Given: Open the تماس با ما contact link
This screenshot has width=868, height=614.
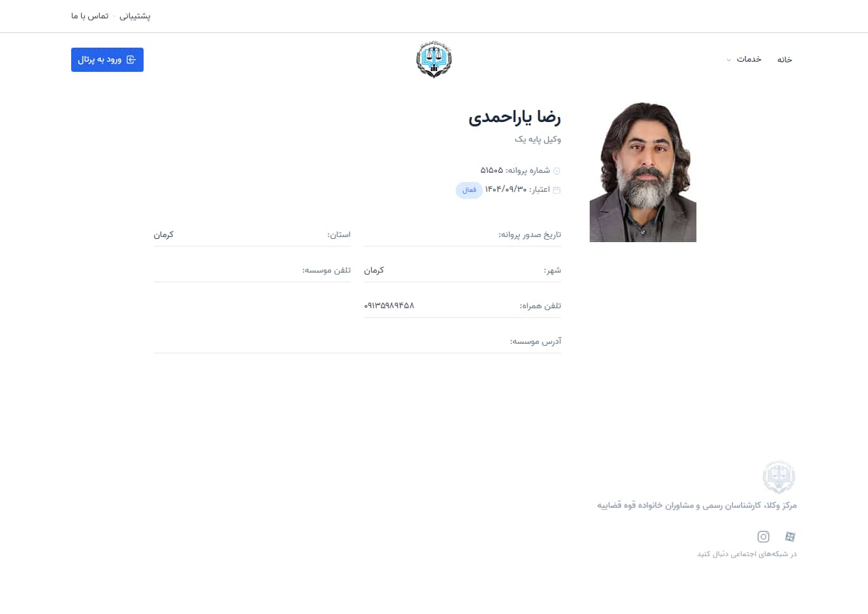Looking at the screenshot, I should coord(89,16).
